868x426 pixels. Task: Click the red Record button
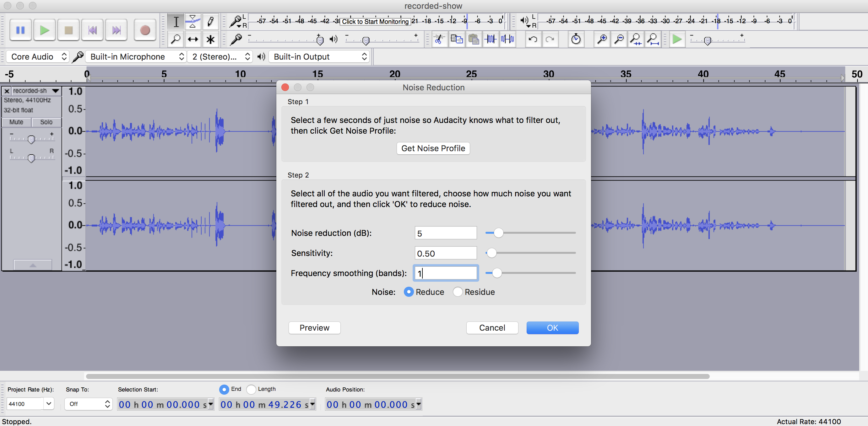pos(145,30)
